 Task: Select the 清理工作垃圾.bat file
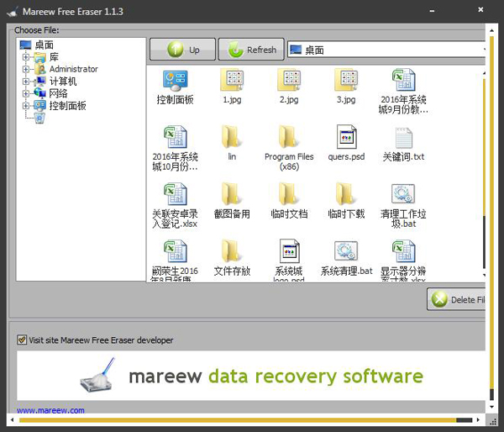403,206
